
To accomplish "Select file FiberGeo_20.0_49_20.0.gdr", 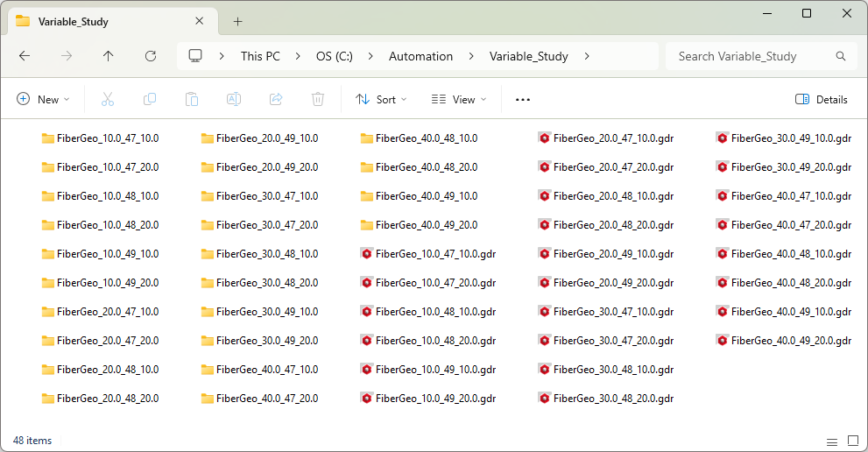I will [x=605, y=282].
